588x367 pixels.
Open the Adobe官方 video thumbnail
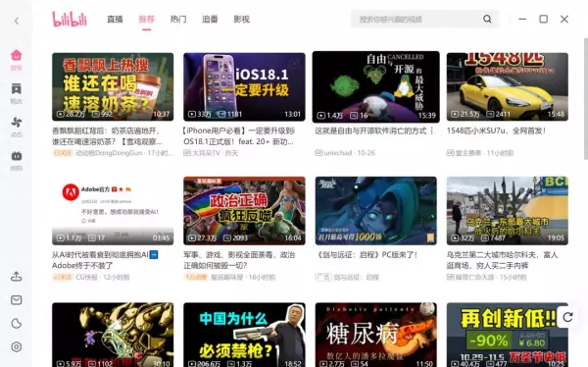[113, 211]
